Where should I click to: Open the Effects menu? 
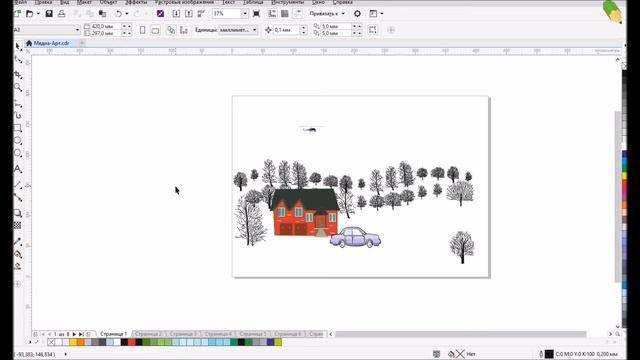(x=136, y=2)
